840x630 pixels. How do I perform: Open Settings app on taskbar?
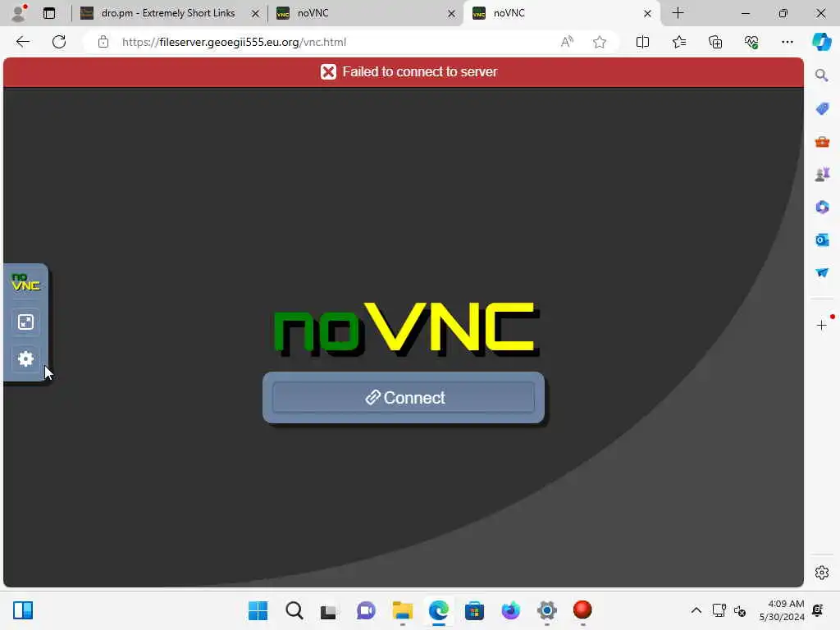click(x=546, y=610)
